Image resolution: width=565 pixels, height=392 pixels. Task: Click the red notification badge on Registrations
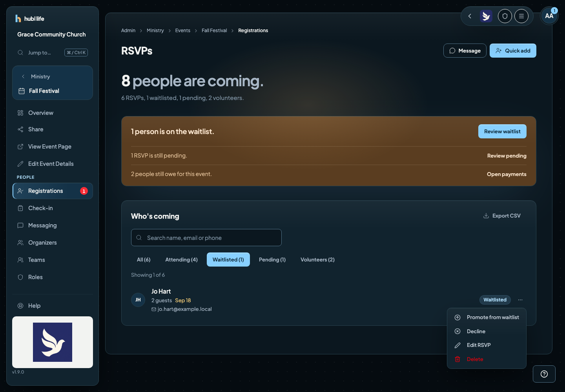[x=84, y=191]
